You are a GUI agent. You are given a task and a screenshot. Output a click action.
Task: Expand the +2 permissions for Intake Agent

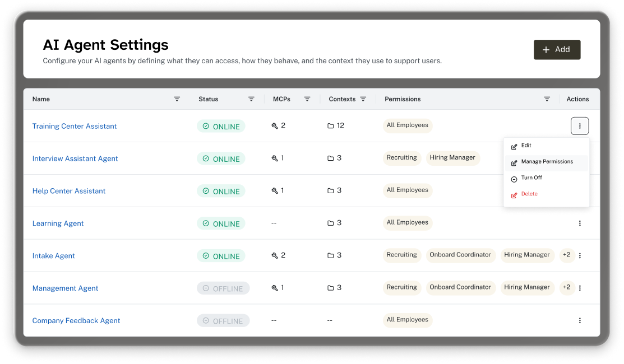click(566, 255)
